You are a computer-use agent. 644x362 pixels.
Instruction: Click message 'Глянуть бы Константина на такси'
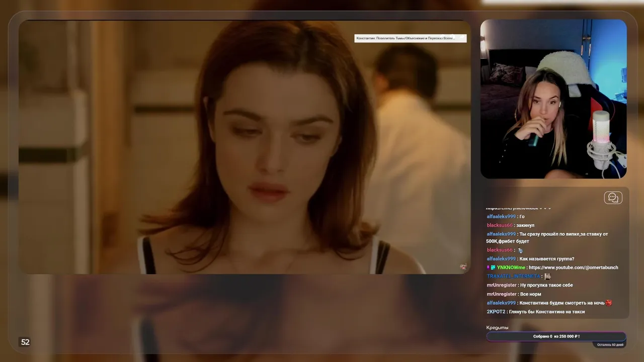pos(547,312)
